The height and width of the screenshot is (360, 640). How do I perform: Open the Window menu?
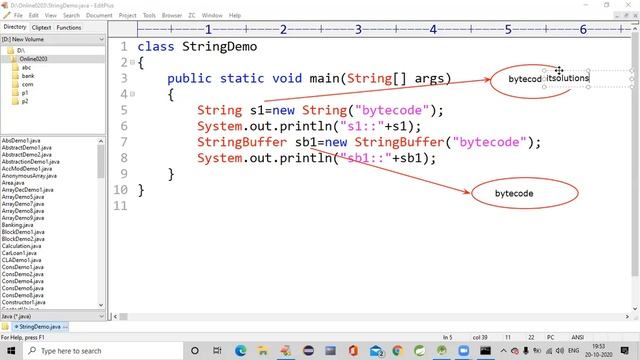pyautogui.click(x=212, y=16)
